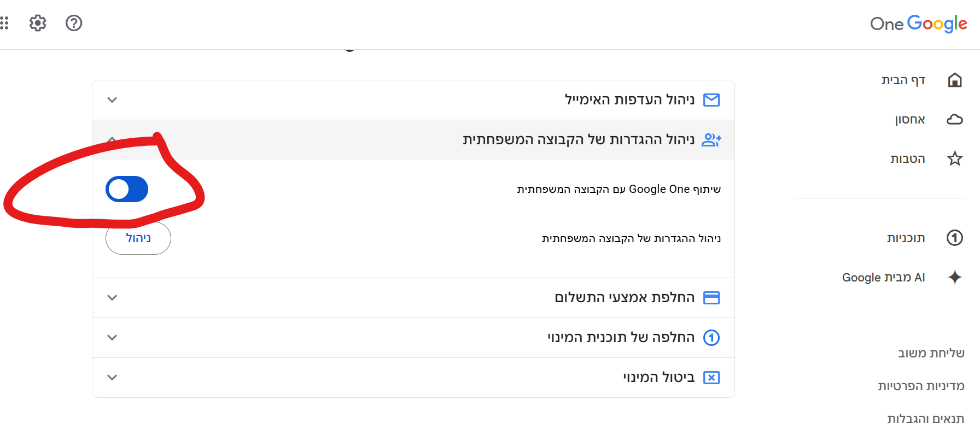The image size is (980, 441).
Task: Expand the email preferences section chevron
Action: (112, 100)
